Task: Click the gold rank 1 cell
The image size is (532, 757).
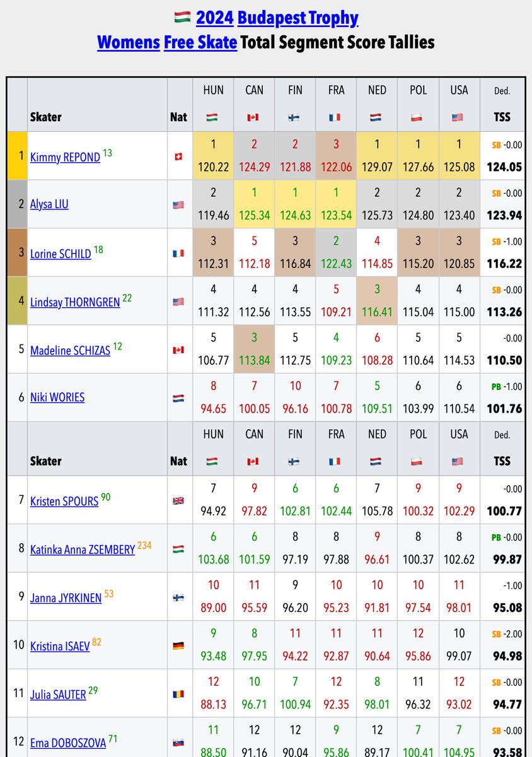Action: [18, 156]
